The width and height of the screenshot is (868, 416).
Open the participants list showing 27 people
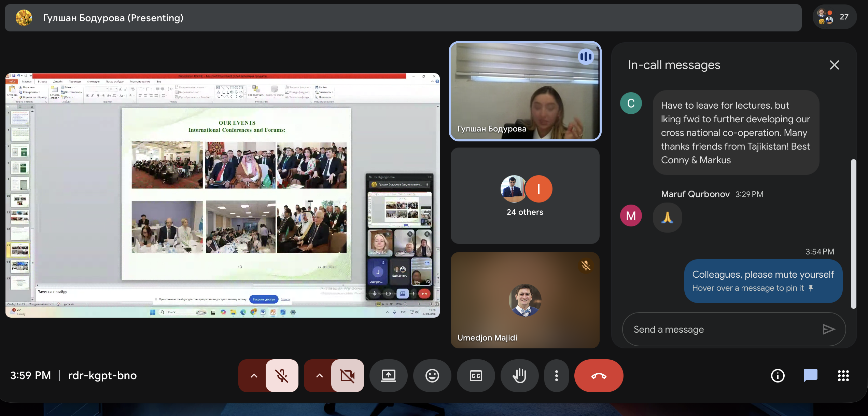(x=834, y=17)
